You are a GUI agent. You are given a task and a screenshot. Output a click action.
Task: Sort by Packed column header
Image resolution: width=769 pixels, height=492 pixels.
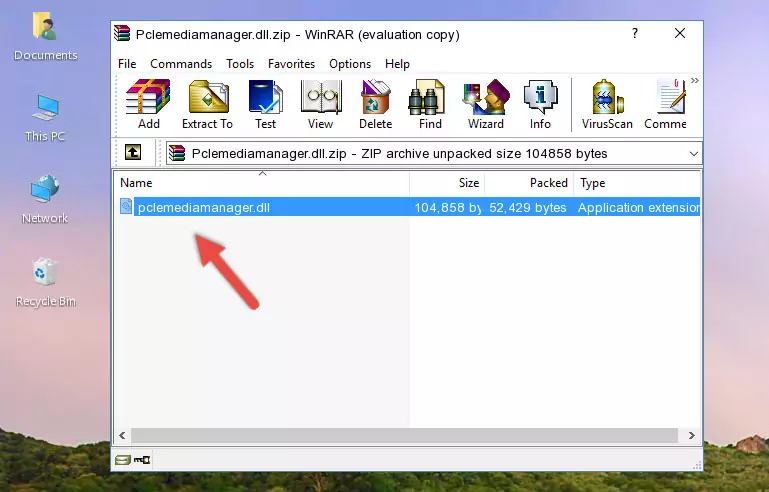529,182
